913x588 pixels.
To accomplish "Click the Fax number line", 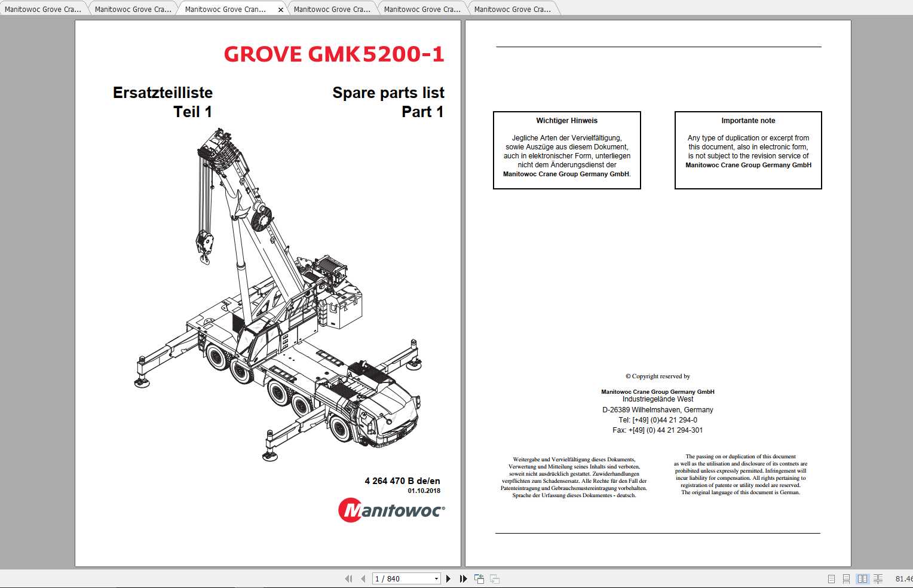I will [657, 430].
